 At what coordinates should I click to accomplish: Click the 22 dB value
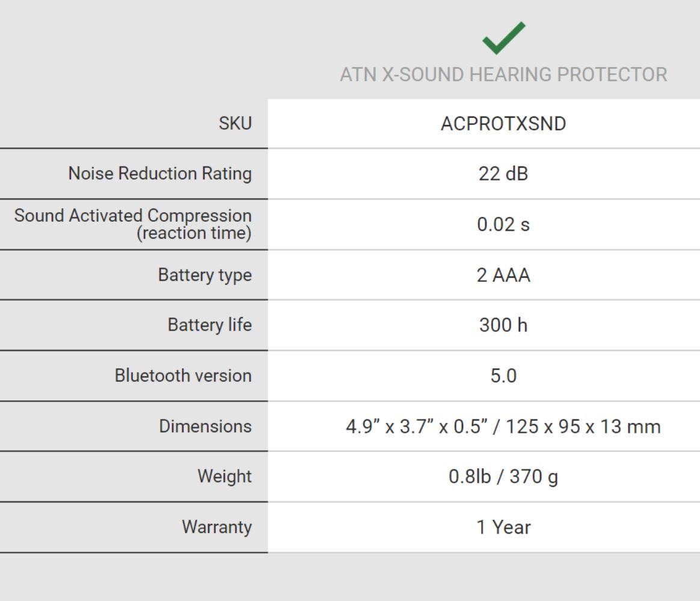pyautogui.click(x=503, y=174)
